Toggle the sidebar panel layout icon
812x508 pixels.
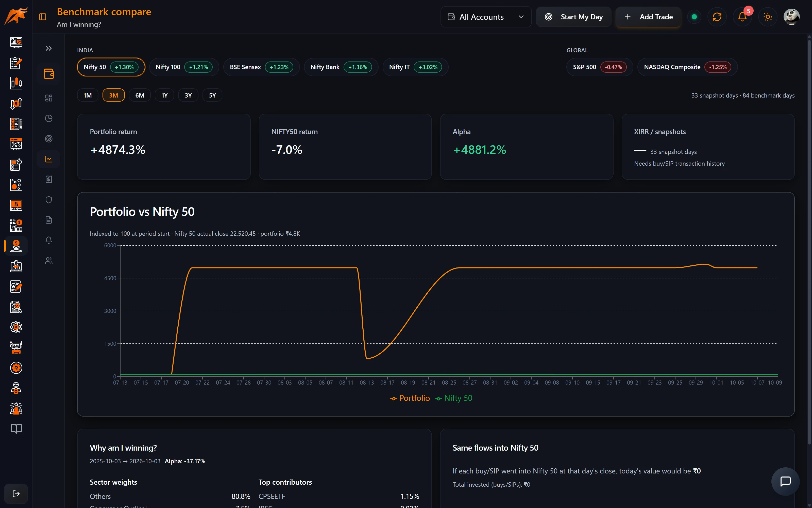pyautogui.click(x=43, y=17)
